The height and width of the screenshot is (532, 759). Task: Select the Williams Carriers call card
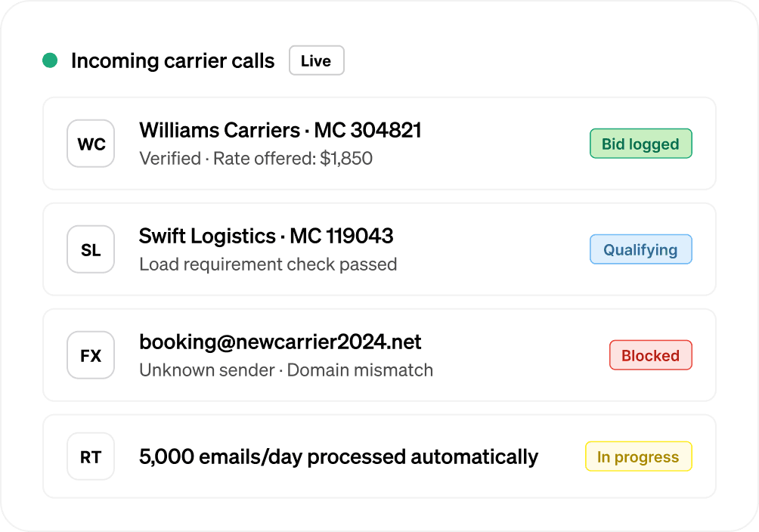[x=379, y=144]
